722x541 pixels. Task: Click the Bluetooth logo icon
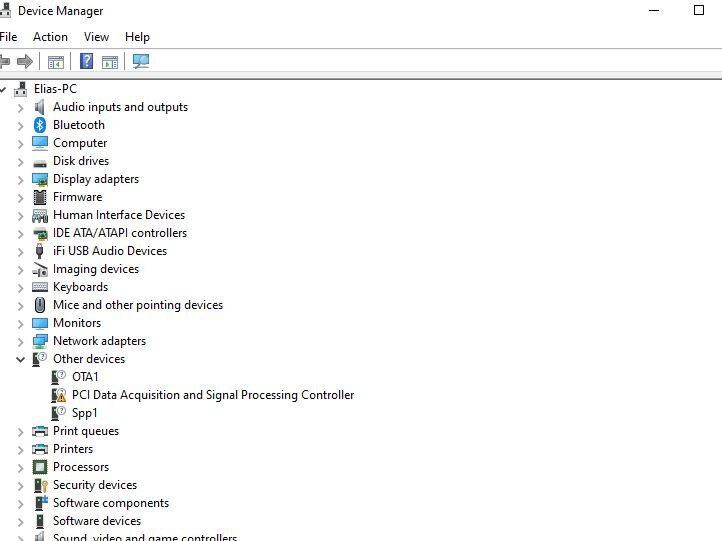pyautogui.click(x=40, y=125)
